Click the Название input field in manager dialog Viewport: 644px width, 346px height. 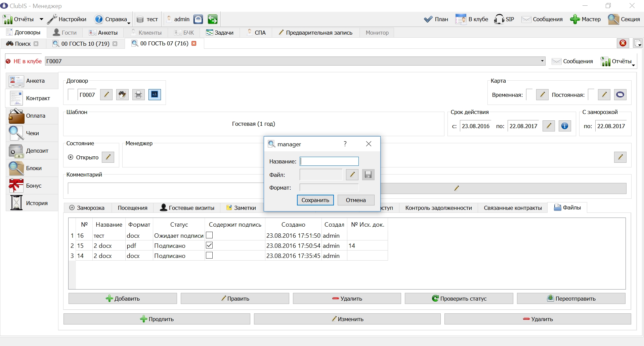coord(329,161)
